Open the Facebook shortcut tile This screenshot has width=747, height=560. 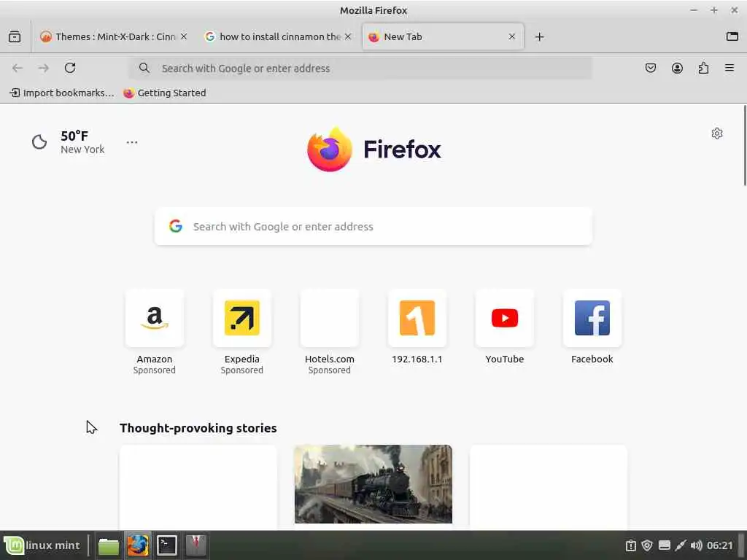point(592,327)
